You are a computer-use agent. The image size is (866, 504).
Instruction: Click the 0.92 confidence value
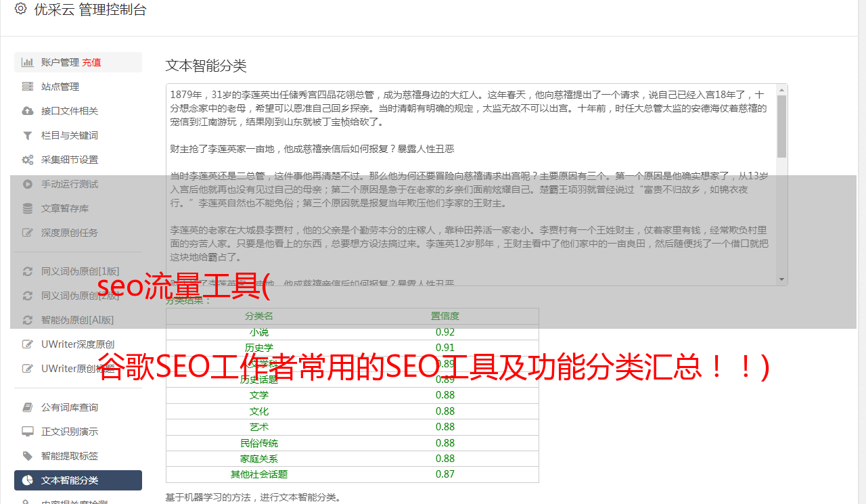pos(445,332)
